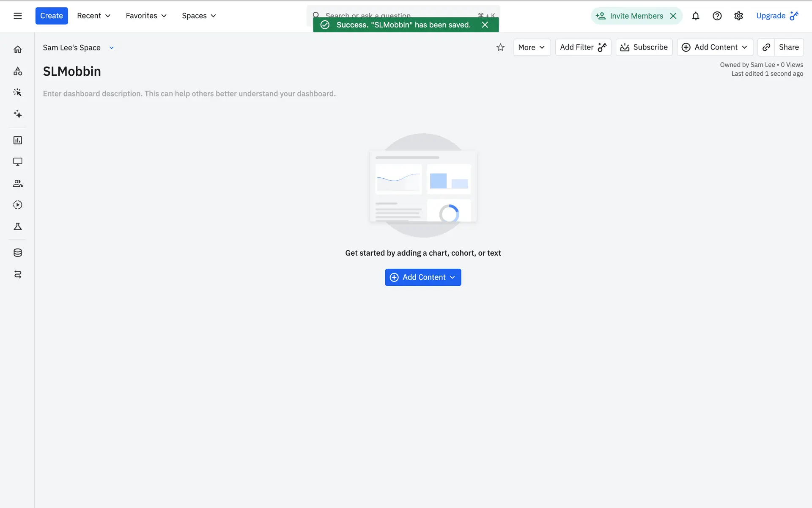Open the help question mark icon
Screen dimensions: 812x508
coord(717,16)
